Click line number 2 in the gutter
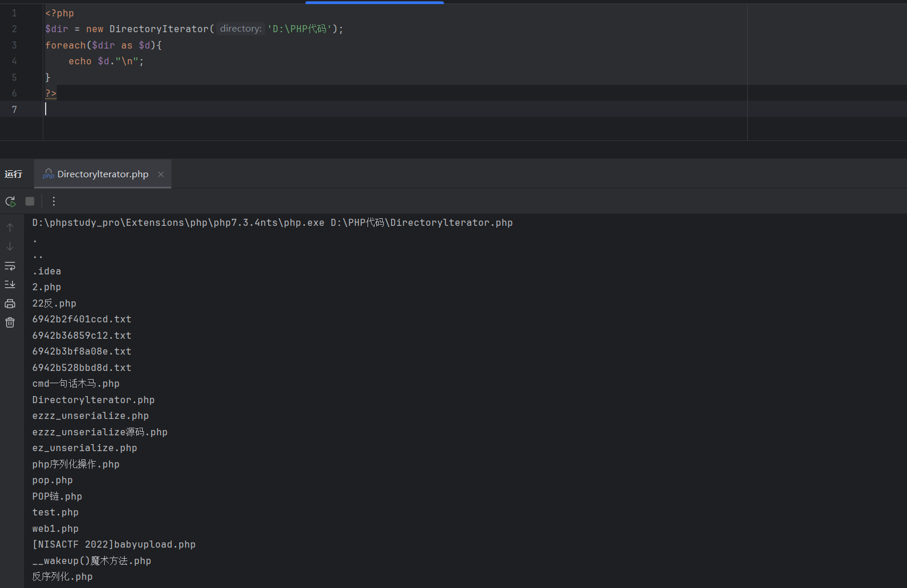907x588 pixels. pos(14,29)
